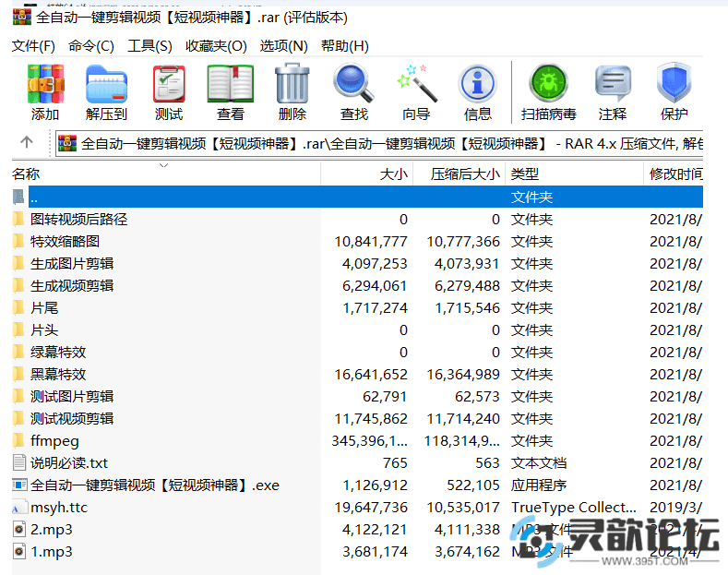Select the 说明必读.txt file name
Screen dimensions: 728x575
tap(69, 462)
